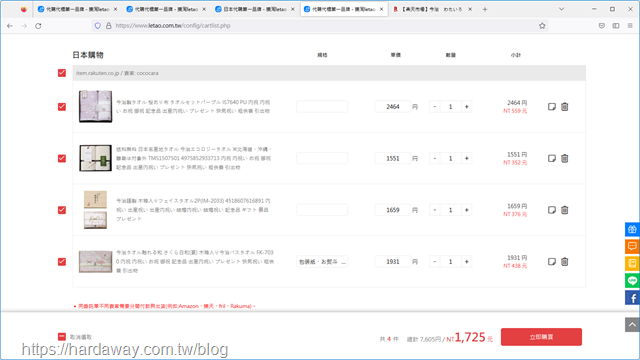Edit the 1931 unit price field
The width and height of the screenshot is (640, 360).
393,262
